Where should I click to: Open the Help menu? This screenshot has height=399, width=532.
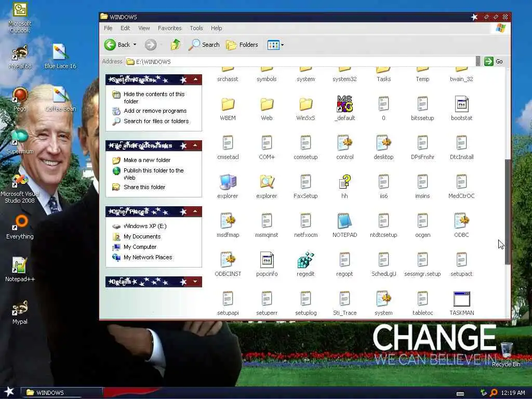click(x=217, y=28)
